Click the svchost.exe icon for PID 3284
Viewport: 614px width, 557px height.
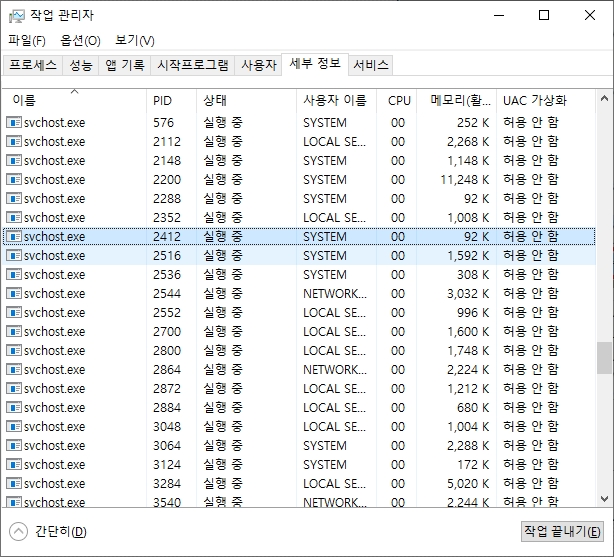(14, 483)
